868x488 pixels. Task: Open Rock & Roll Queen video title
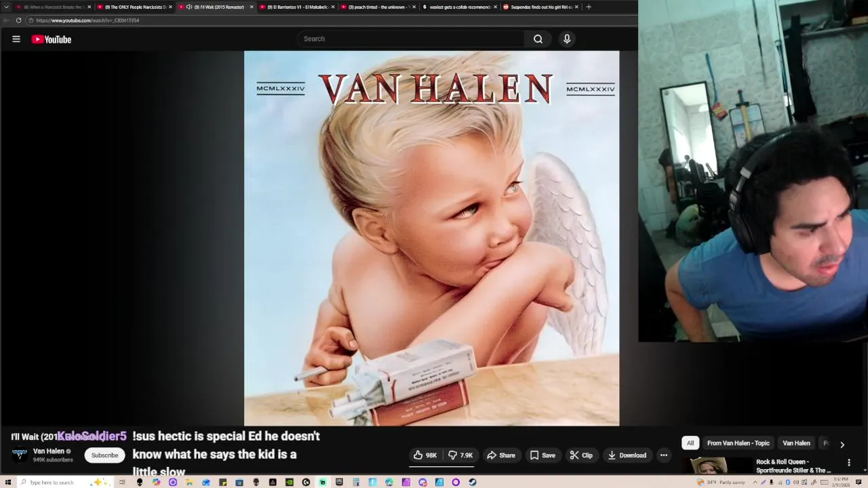[x=793, y=466]
